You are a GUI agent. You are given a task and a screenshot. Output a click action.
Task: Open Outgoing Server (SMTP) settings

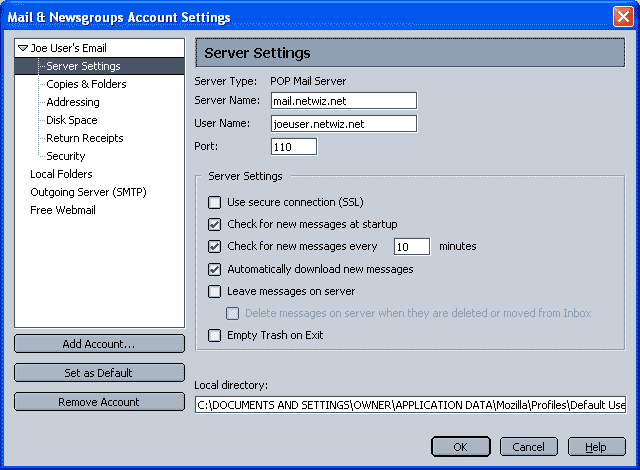coord(88,192)
